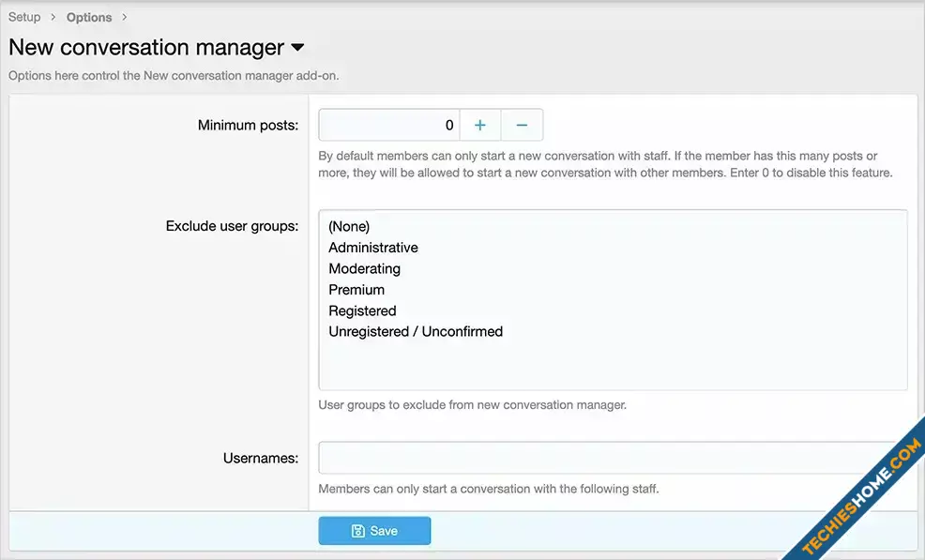Image resolution: width=925 pixels, height=560 pixels.
Task: Select (None) in Exclude user groups
Action: 349,226
